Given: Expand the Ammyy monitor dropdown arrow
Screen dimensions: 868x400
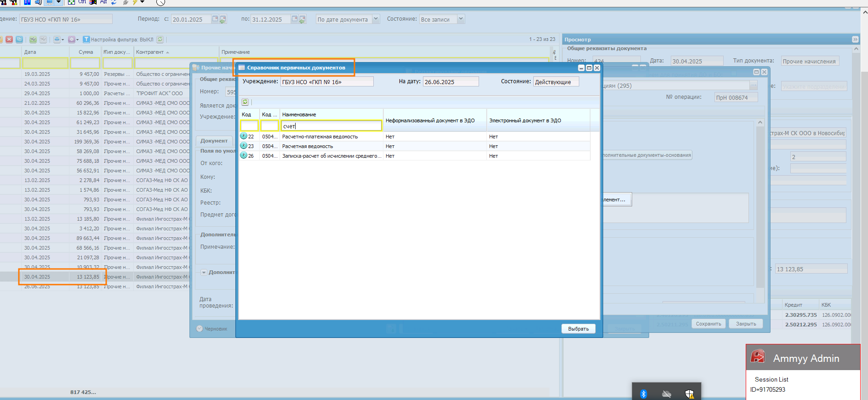Looking at the screenshot, I should pos(58,2).
